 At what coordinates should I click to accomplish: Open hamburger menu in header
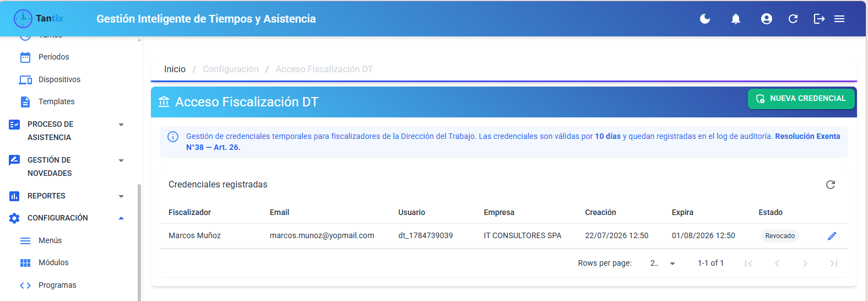click(x=839, y=19)
